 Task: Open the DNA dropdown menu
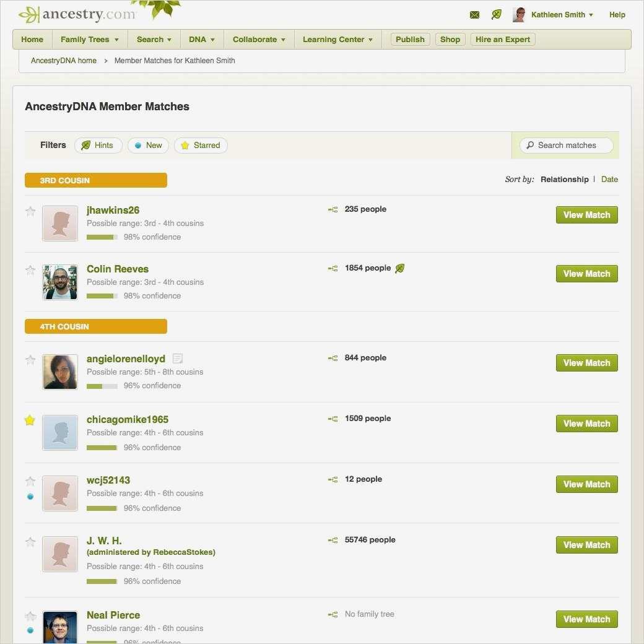tap(202, 40)
